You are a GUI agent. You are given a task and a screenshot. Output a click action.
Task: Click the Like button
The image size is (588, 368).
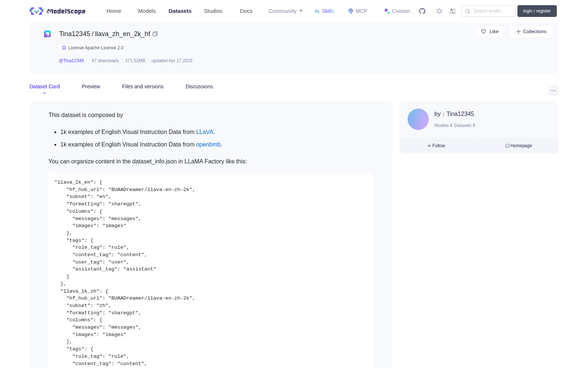click(489, 32)
